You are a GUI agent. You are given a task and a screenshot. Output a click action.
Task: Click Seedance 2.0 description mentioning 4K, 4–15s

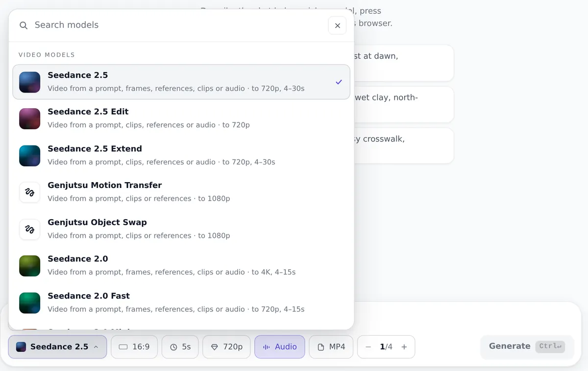click(x=171, y=272)
